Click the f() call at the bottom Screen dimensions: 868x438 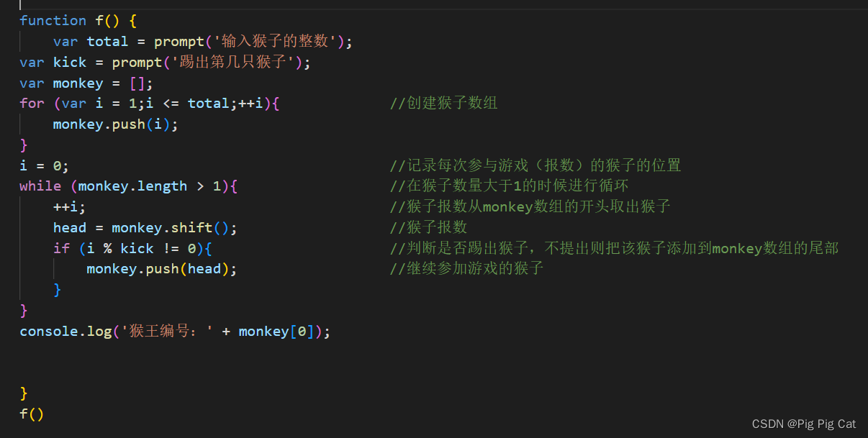pyautogui.click(x=29, y=414)
